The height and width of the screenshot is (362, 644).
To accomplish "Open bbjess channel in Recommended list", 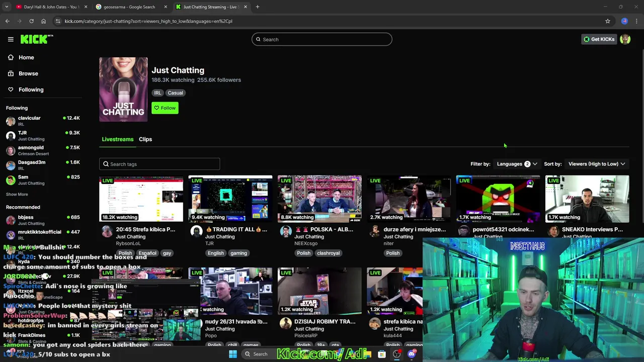I will tap(43, 220).
